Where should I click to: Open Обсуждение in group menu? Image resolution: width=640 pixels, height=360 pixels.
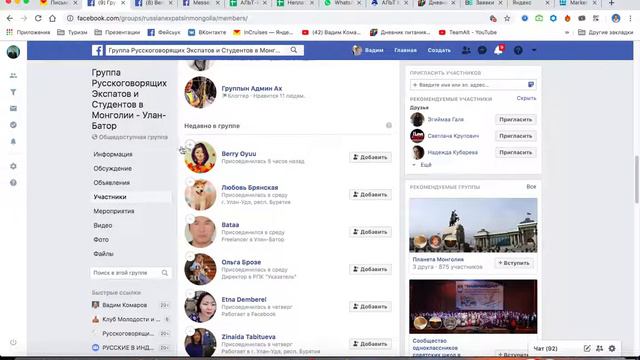pyautogui.click(x=113, y=169)
